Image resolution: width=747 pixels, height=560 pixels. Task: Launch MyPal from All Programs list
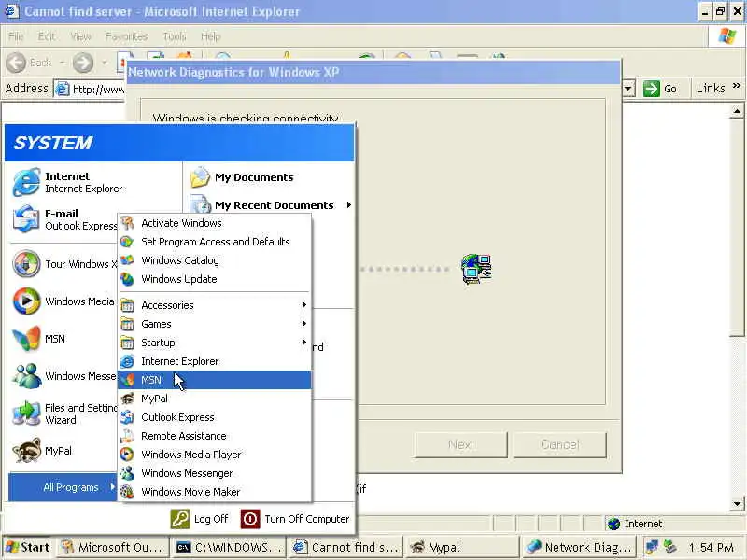pos(215,399)
